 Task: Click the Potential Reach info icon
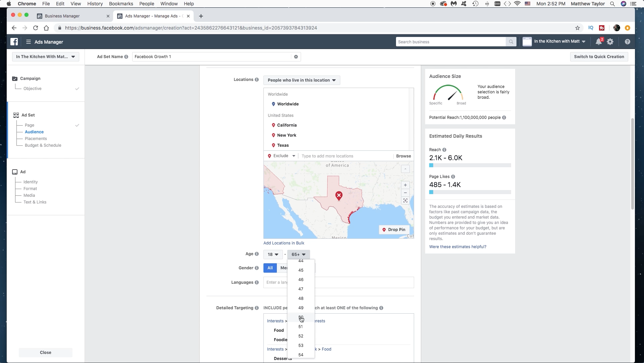pyautogui.click(x=504, y=118)
